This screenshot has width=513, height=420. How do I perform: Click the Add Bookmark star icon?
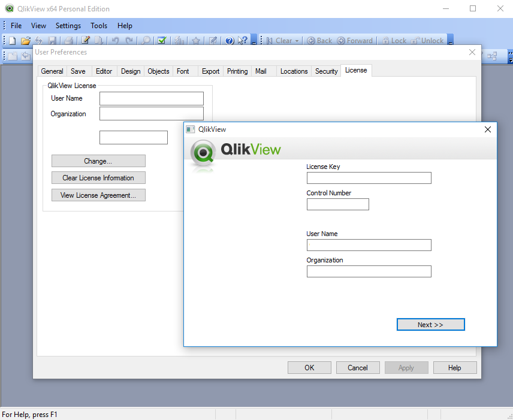coord(196,41)
